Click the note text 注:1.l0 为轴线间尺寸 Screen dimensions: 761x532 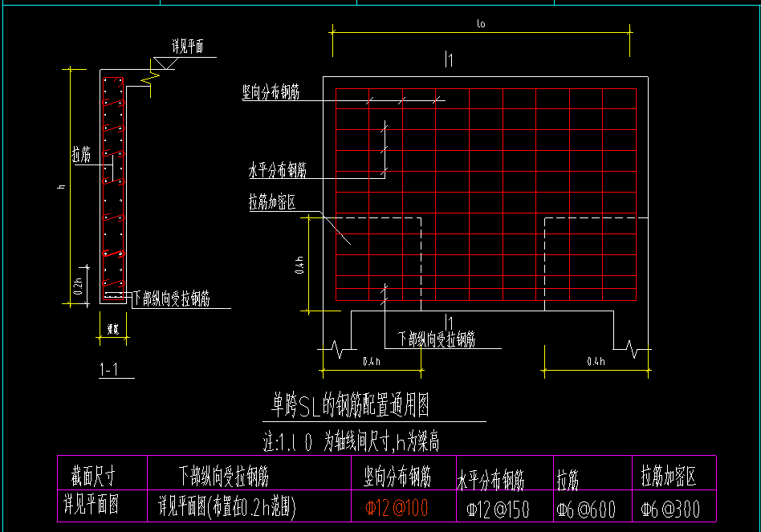click(351, 442)
